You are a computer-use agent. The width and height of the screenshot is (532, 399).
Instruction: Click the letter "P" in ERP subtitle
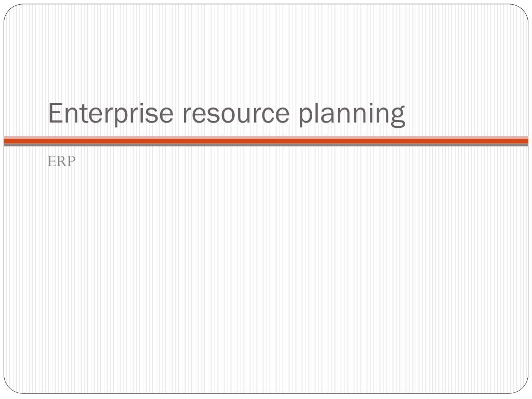[x=71, y=162]
